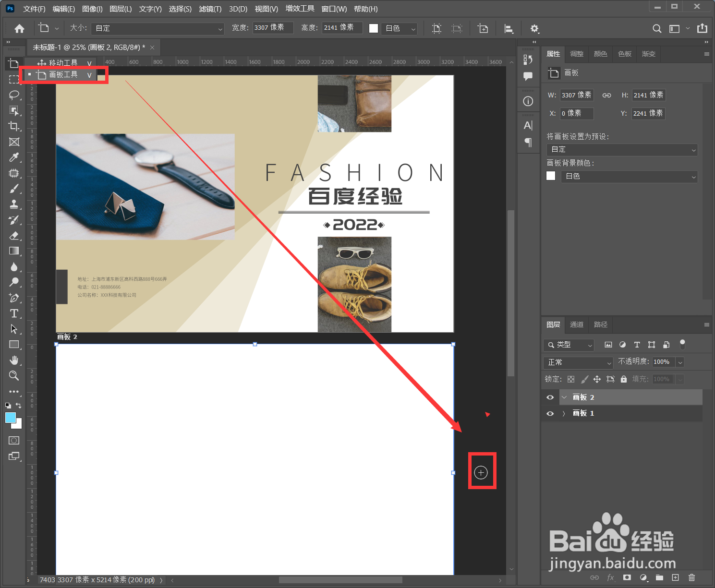The width and height of the screenshot is (715, 588).
Task: Open the 滤镜 menu
Action: [210, 9]
